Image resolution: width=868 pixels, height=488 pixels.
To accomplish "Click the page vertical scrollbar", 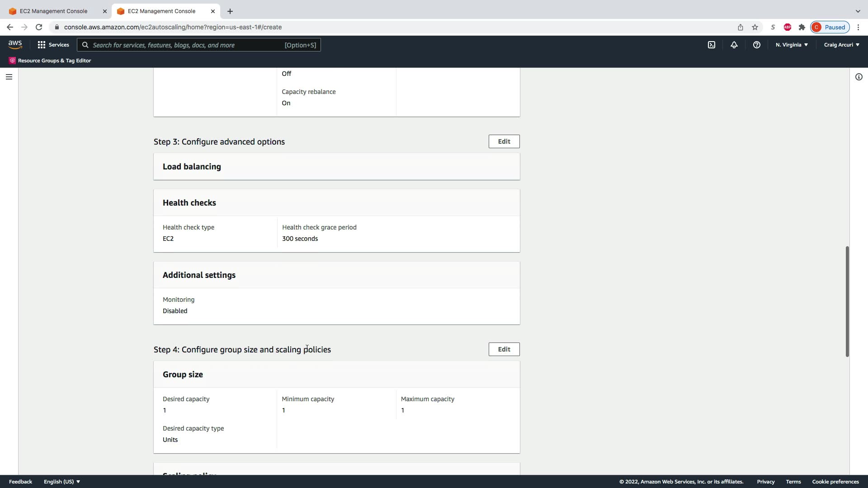I will point(847,301).
